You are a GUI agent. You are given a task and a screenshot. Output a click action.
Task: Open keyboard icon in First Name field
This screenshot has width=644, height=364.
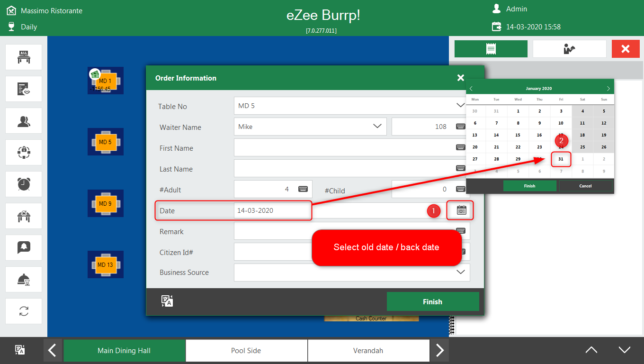coord(460,147)
